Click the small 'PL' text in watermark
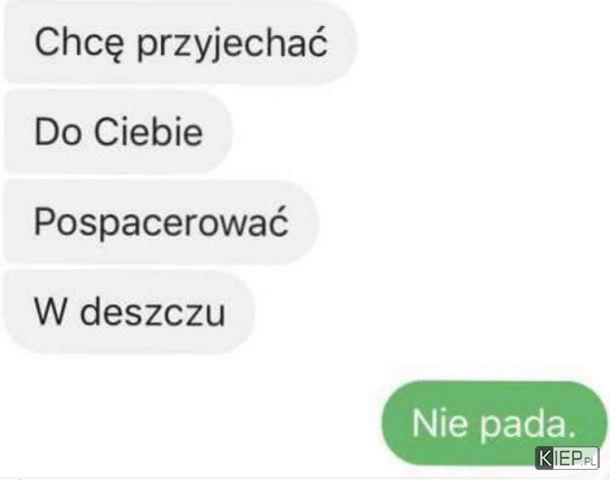This screenshot has width=610, height=480. pos(589,461)
